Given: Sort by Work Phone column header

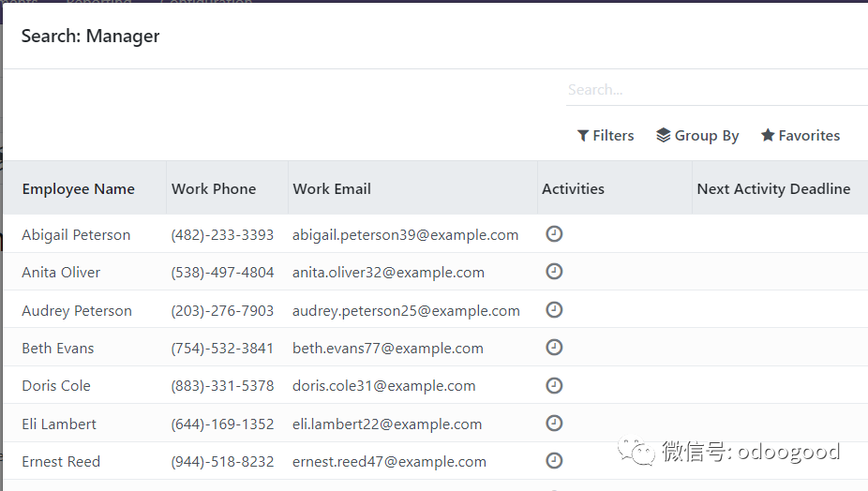Looking at the screenshot, I should pos(214,189).
